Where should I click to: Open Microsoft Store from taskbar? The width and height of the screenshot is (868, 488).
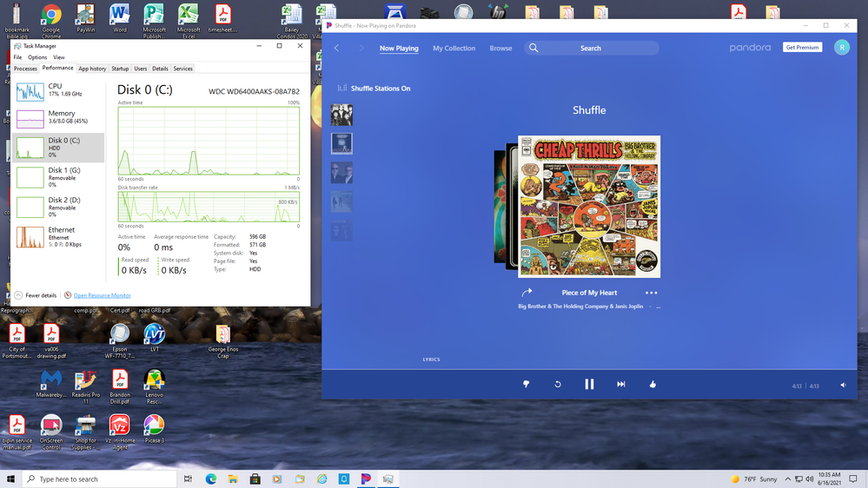(255, 479)
